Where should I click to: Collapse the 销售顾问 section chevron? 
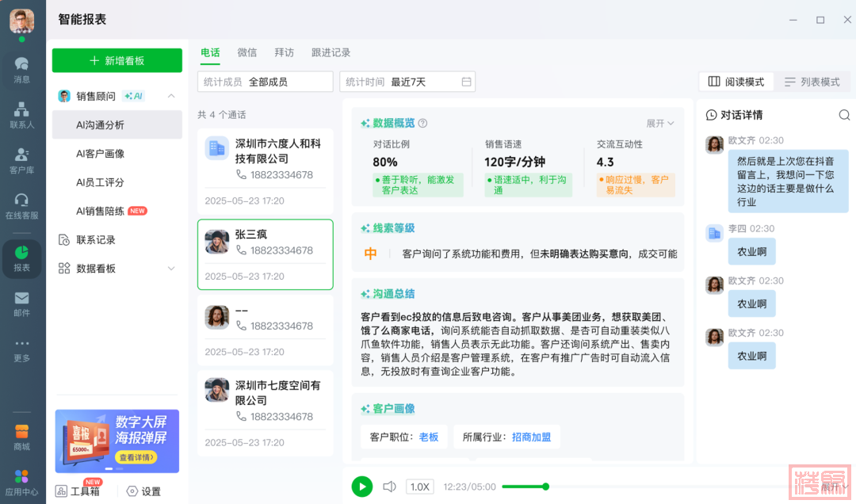pyautogui.click(x=171, y=96)
